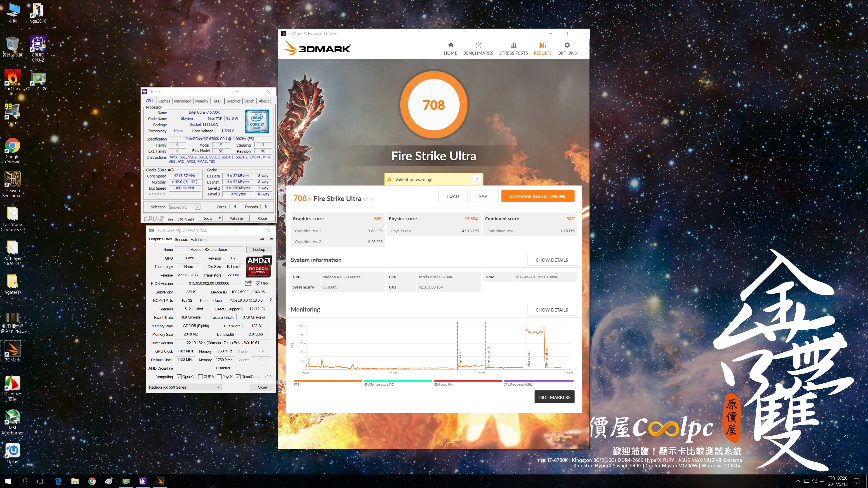Click the Validation warning banner
This screenshot has width=868, height=488.
point(433,180)
